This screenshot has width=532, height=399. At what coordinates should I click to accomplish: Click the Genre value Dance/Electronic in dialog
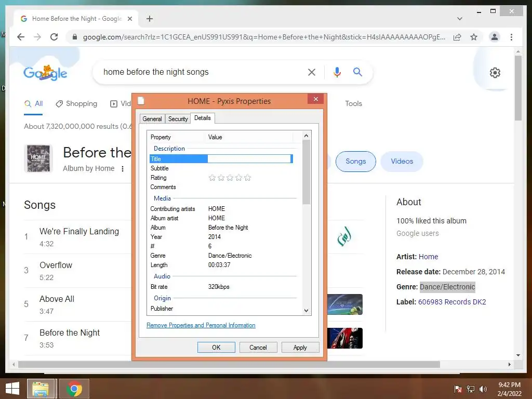(230, 256)
